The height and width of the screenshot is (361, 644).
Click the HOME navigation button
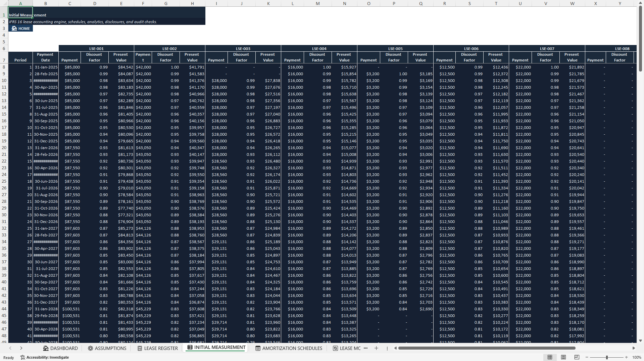pyautogui.click(x=21, y=29)
